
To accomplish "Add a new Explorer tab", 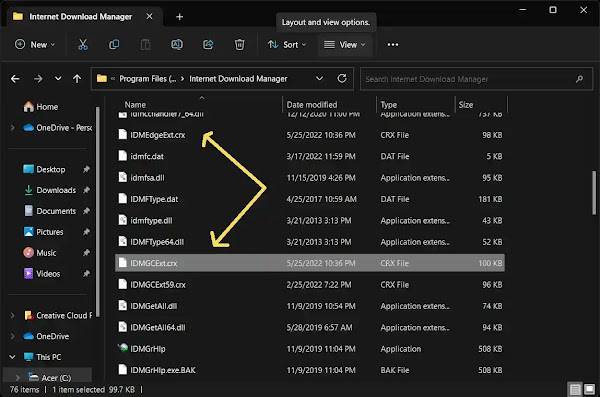I will 179,16.
